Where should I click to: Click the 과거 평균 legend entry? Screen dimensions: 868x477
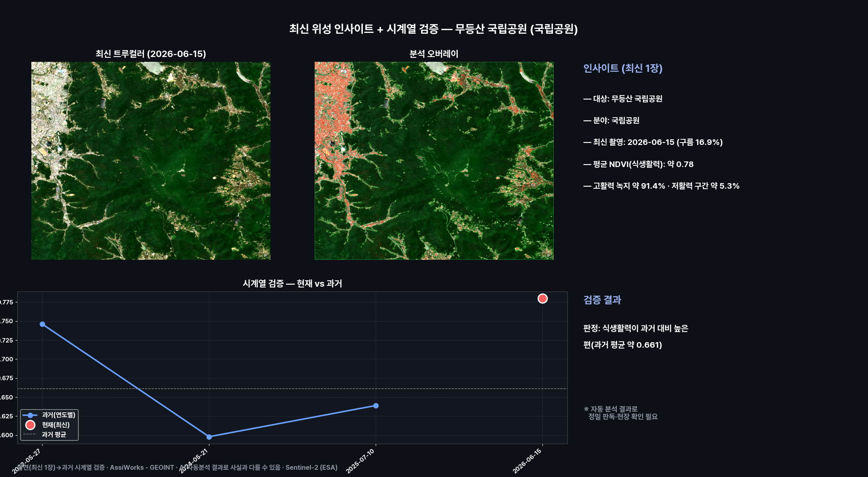(45, 434)
